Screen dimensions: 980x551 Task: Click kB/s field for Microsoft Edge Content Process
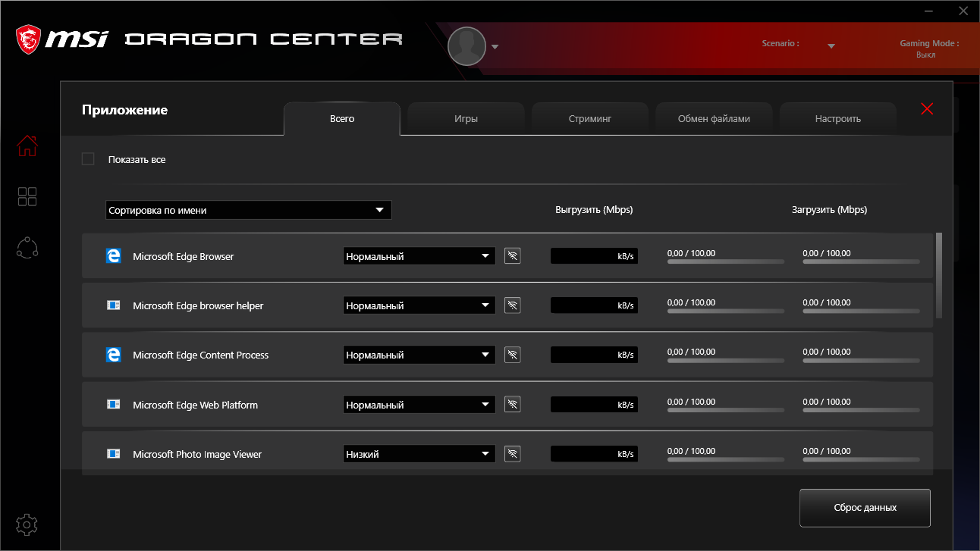click(594, 355)
